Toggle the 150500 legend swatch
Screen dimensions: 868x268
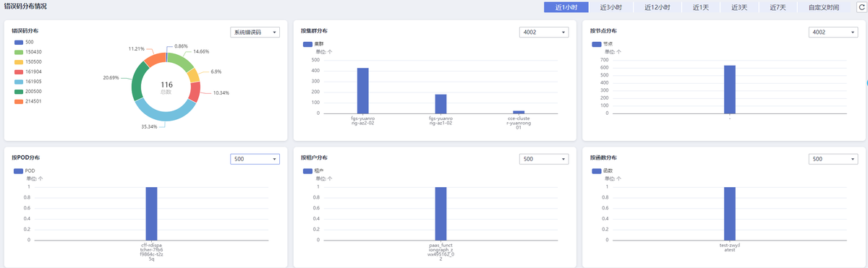18,62
